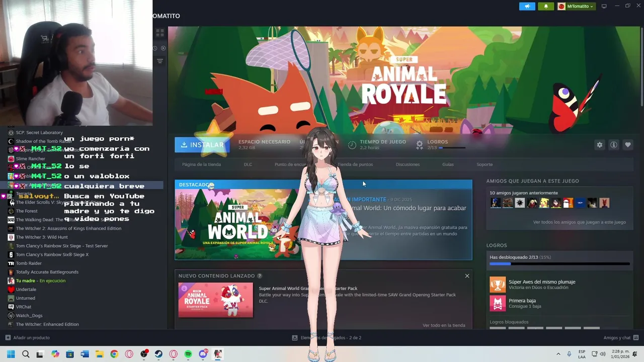The image size is (644, 362).
Task: Open Amigos y chat
Action: [621, 338]
